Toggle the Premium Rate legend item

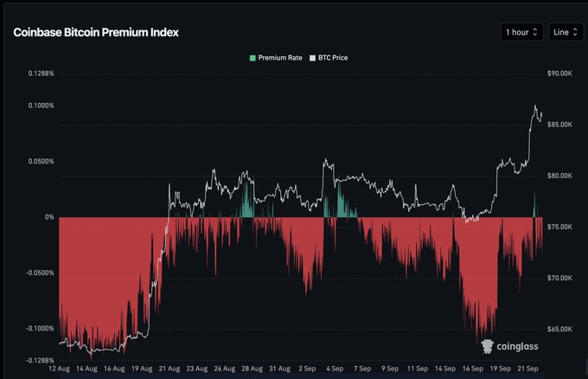point(276,58)
